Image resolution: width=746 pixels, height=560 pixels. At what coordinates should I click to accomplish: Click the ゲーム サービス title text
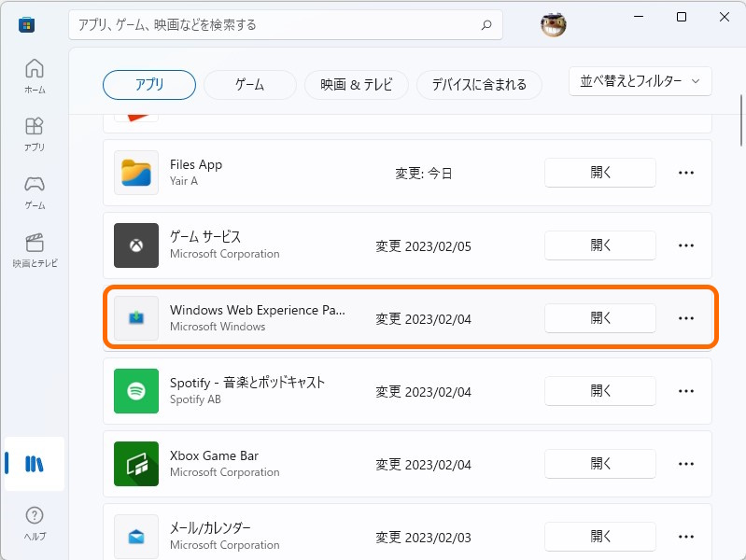pyautogui.click(x=205, y=236)
